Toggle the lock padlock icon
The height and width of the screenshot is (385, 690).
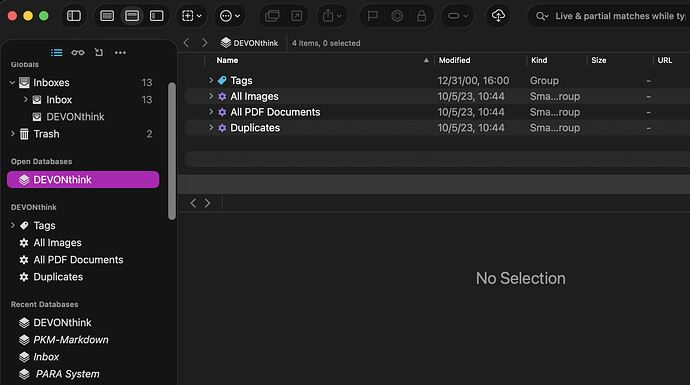pyautogui.click(x=422, y=16)
